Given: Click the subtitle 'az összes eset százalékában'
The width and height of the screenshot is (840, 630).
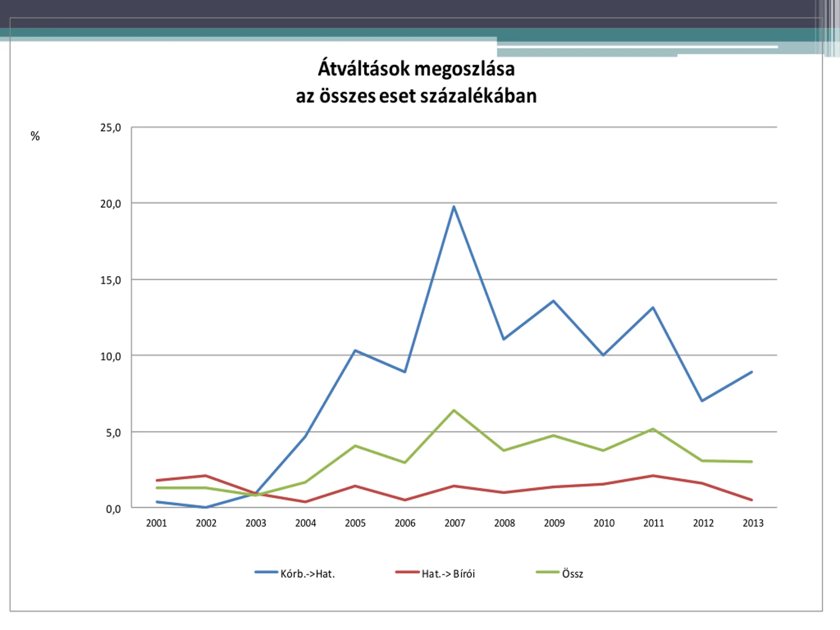Looking at the screenshot, I should (416, 96).
